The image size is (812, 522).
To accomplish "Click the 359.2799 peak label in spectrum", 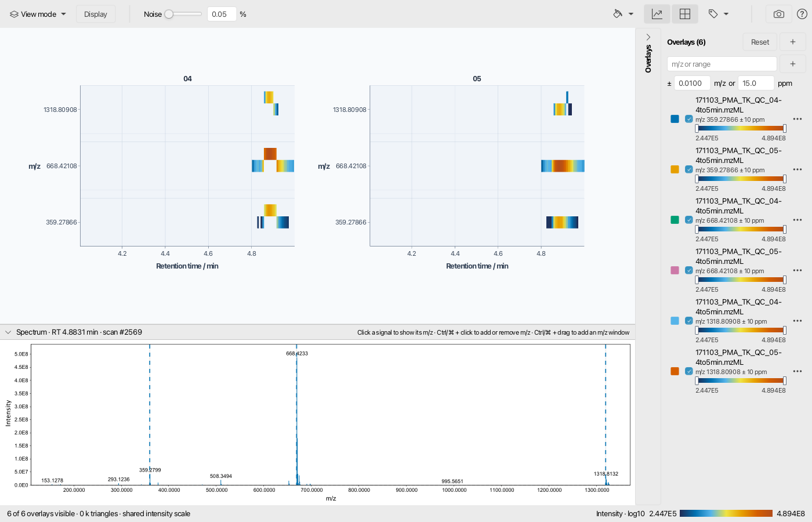I will coord(150,470).
